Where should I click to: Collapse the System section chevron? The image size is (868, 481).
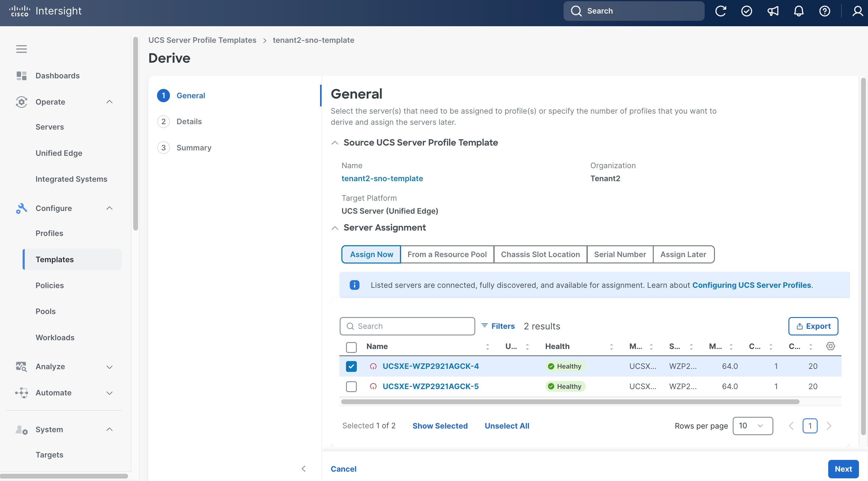tap(109, 429)
